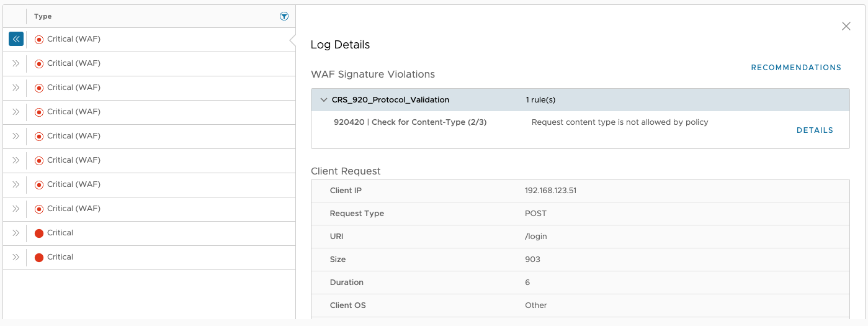The width and height of the screenshot is (868, 326).
Task: Expand the first non-WAF Critical row
Action: click(x=16, y=233)
